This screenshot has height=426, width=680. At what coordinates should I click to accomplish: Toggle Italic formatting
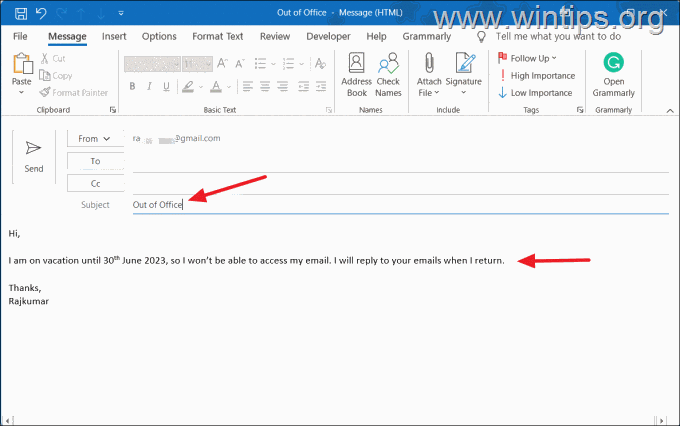click(149, 86)
